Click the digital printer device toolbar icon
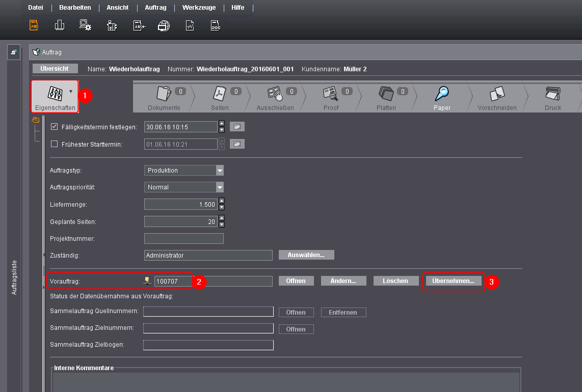The image size is (582, 392). coord(112,25)
